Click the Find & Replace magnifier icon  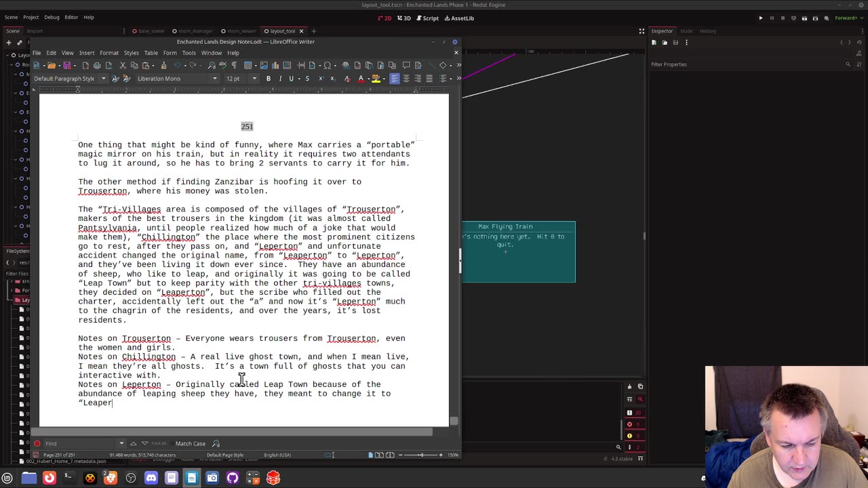pos(211,65)
